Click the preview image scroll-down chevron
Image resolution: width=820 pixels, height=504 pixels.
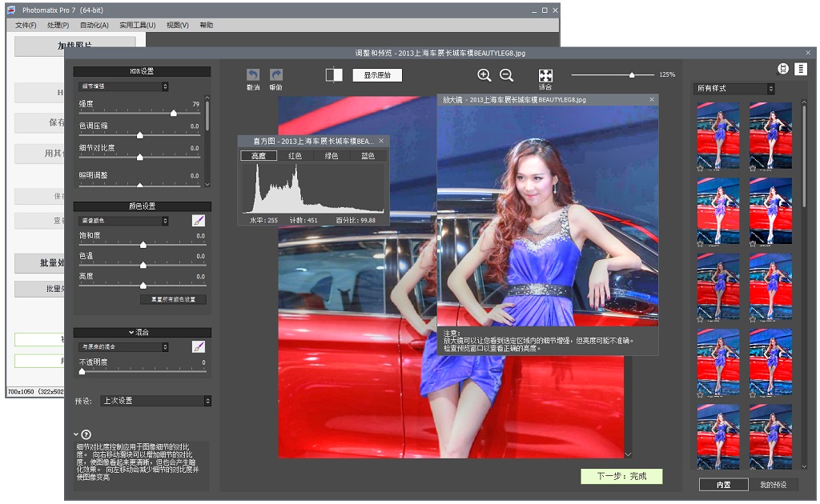coord(628,454)
